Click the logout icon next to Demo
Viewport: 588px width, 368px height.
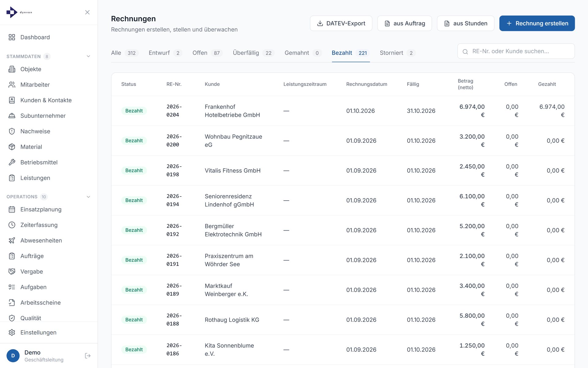pos(88,356)
